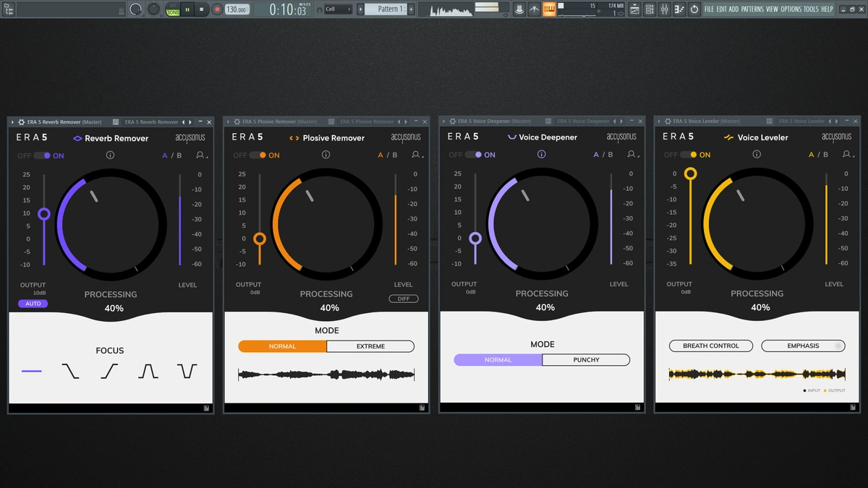Image resolution: width=868 pixels, height=488 pixels.
Task: Click EMPHASIS button in Voice Leveler
Action: point(803,346)
